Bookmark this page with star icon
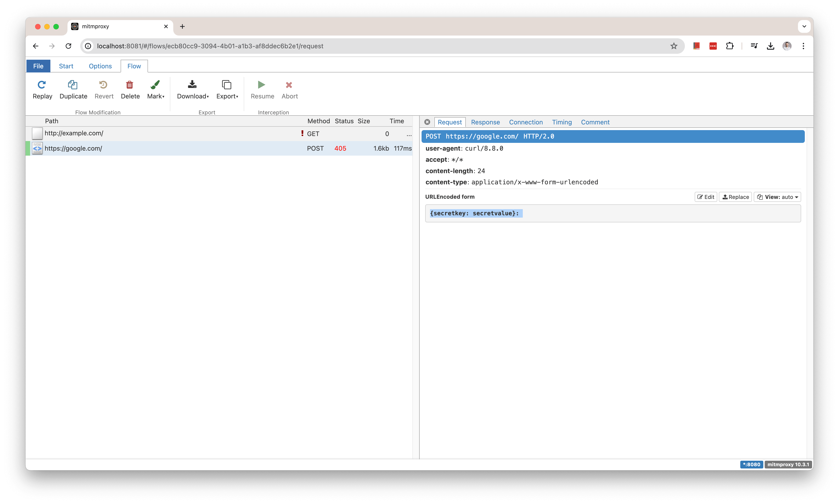839x504 pixels. [674, 46]
